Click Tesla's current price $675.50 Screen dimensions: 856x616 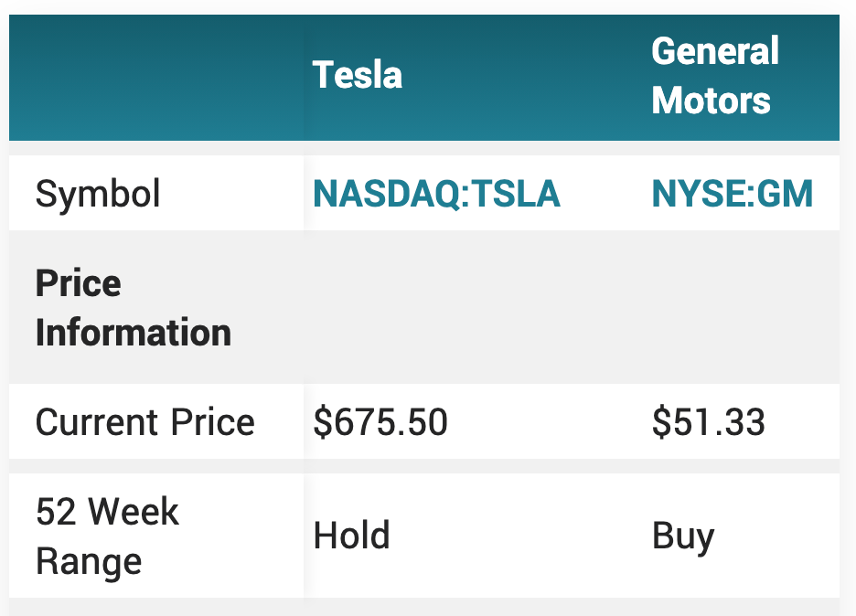click(x=380, y=423)
